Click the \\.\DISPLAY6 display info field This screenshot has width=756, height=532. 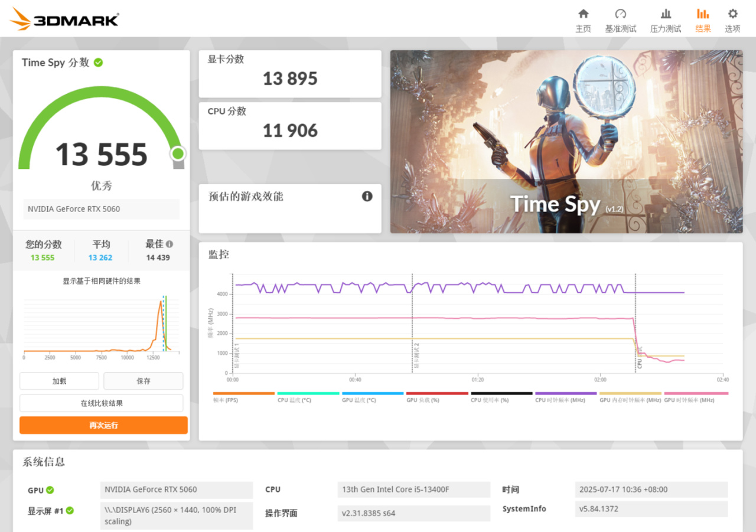[x=177, y=515]
